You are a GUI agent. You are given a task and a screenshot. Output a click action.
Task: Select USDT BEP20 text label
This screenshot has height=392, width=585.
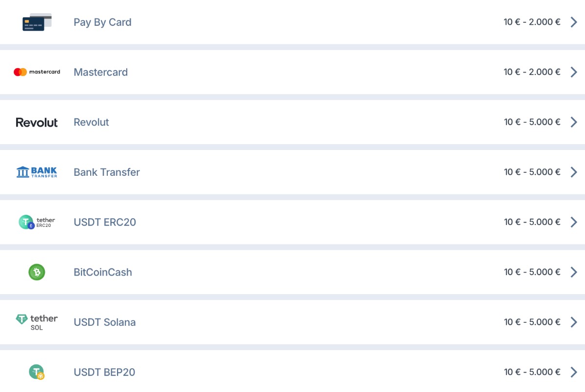click(x=104, y=373)
